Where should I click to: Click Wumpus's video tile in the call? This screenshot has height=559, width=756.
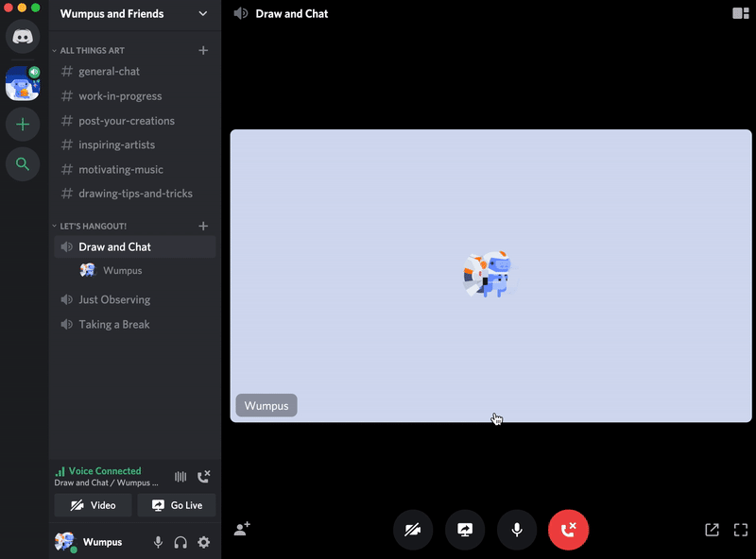click(x=490, y=275)
